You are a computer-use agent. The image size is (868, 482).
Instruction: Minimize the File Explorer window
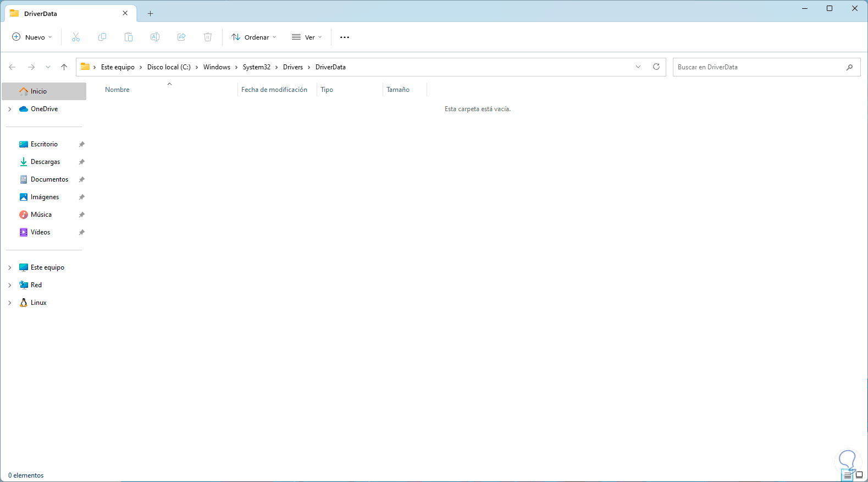point(805,8)
